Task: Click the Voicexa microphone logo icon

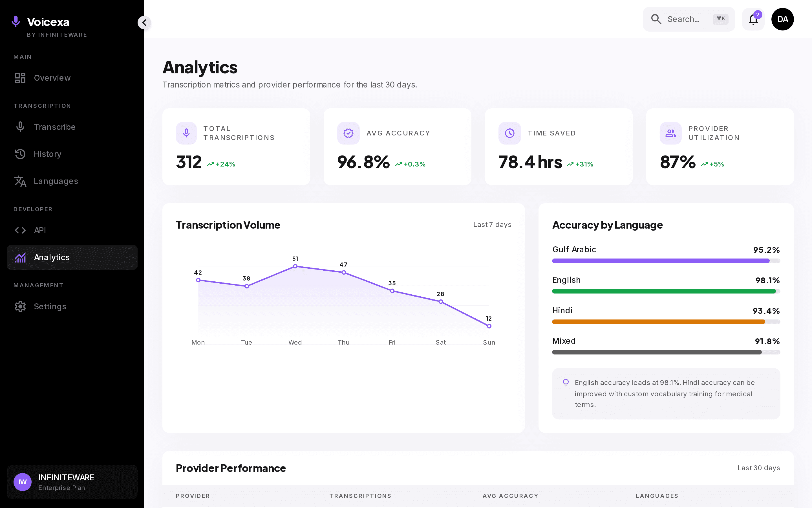Action: [x=16, y=21]
